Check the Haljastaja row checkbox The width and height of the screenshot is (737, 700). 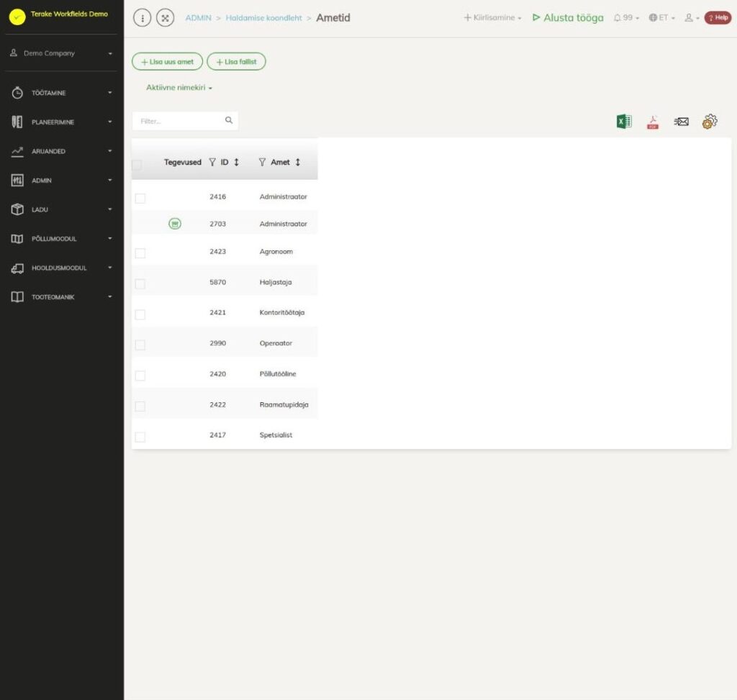click(x=140, y=283)
